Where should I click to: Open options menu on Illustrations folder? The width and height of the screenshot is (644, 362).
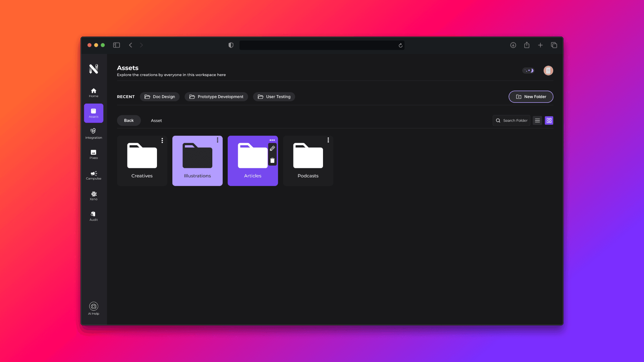(x=217, y=140)
